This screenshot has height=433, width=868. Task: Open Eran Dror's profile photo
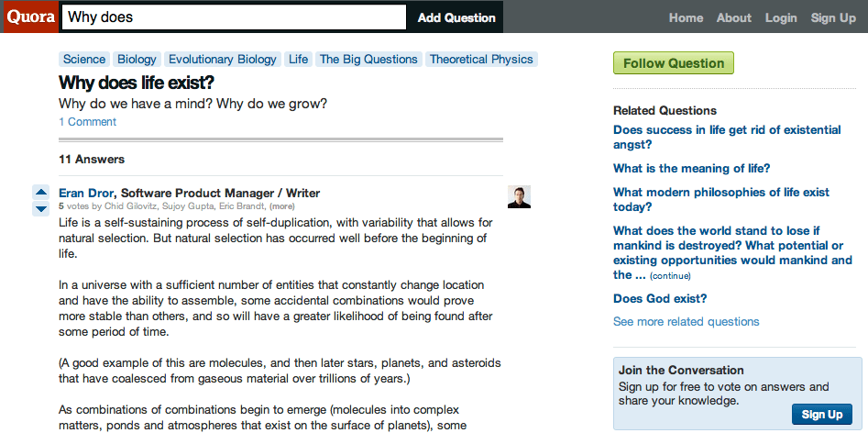click(519, 196)
